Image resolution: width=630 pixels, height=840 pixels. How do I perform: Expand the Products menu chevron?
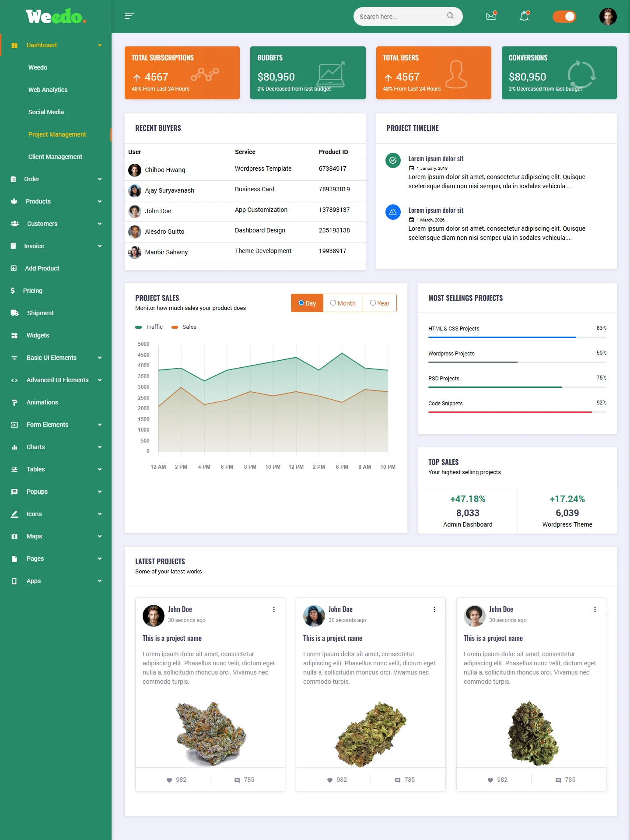(100, 201)
